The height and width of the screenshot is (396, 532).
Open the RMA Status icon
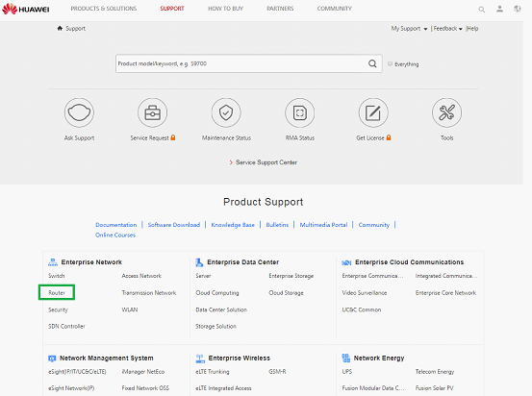point(299,112)
